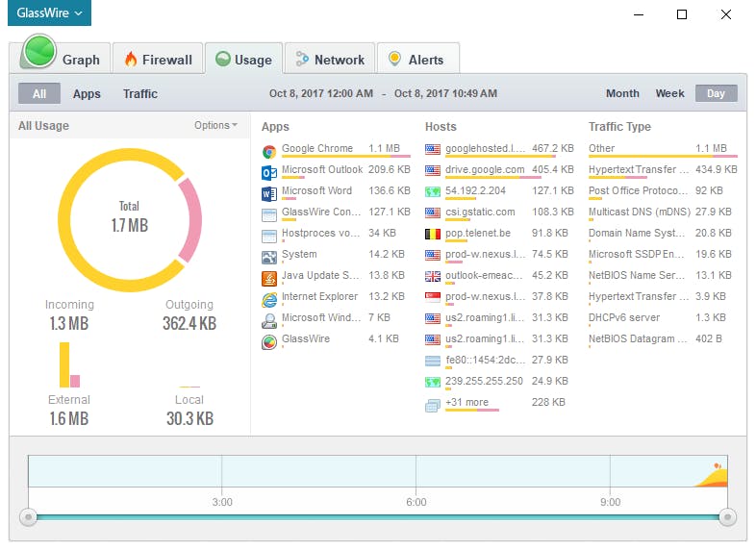Click the Microsoft Windows app icon
756x550 pixels.
269,321
